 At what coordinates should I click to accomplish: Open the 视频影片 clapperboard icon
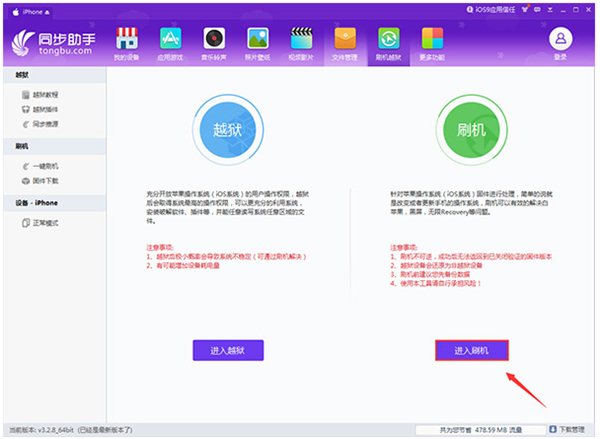click(x=302, y=39)
